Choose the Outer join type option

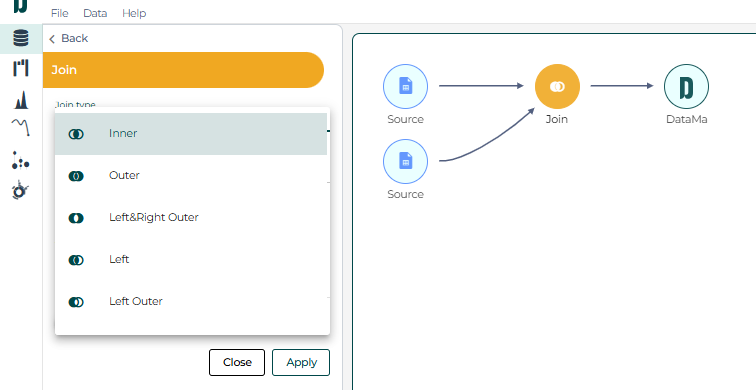191,175
